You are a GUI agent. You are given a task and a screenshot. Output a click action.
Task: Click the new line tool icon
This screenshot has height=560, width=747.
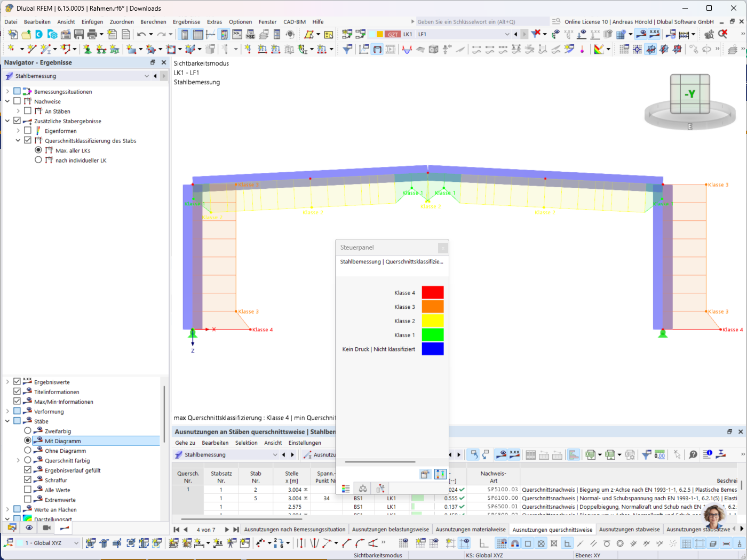[31, 49]
